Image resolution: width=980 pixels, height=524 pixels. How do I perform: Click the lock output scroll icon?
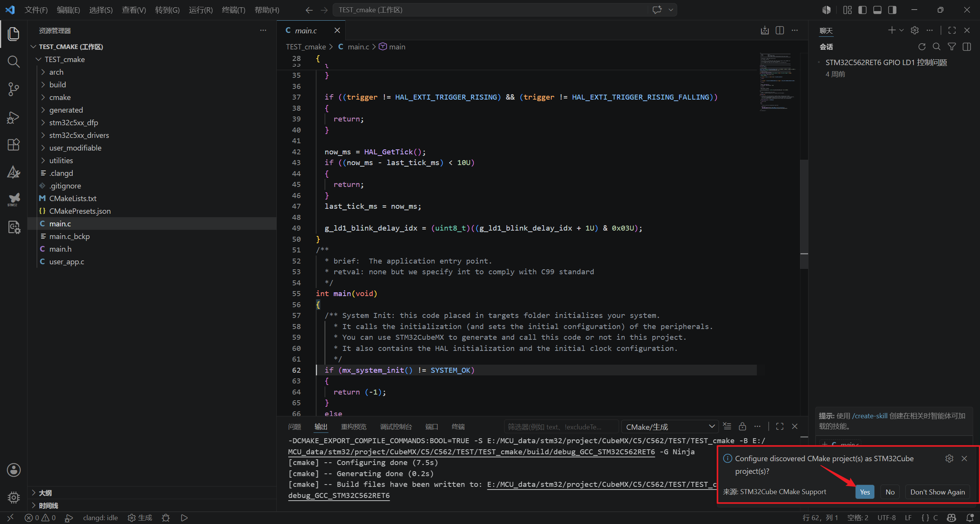coord(742,426)
